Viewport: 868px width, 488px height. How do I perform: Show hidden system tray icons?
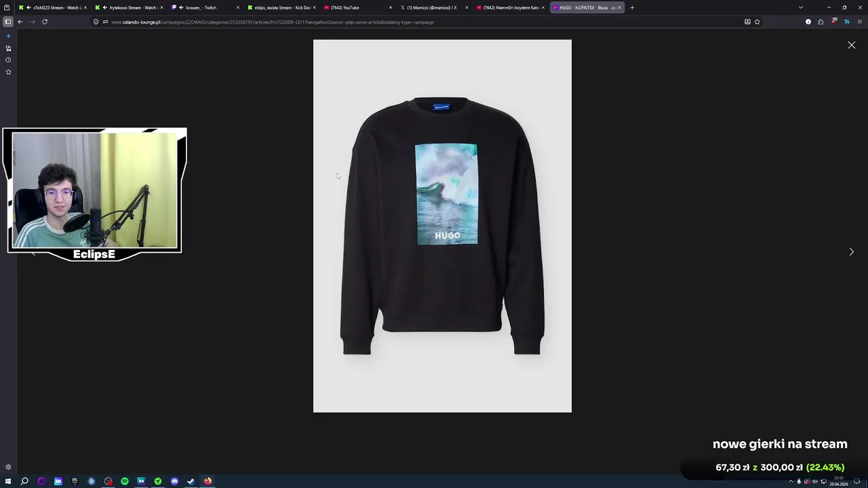point(791,481)
